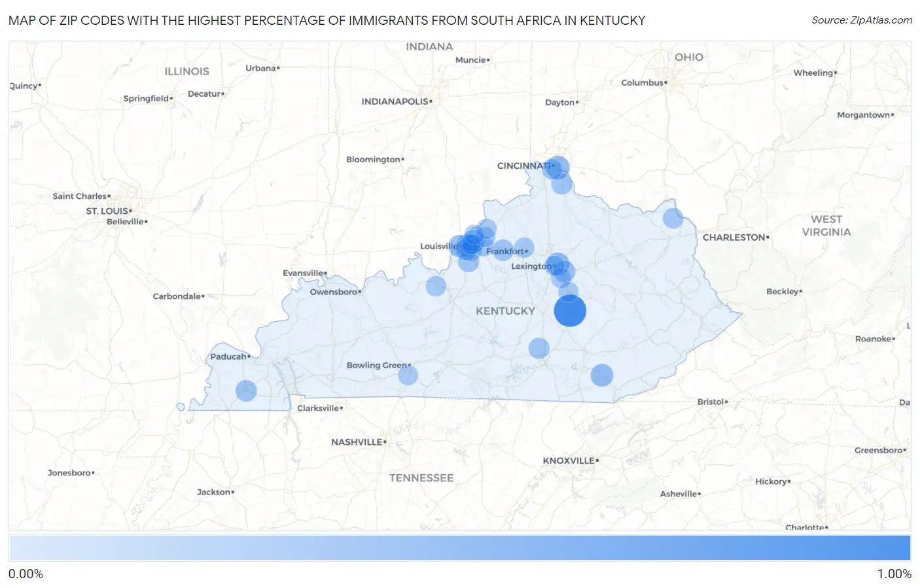Click the color gradient legend bar
Viewport: 920px width, 588px height.
click(459, 548)
